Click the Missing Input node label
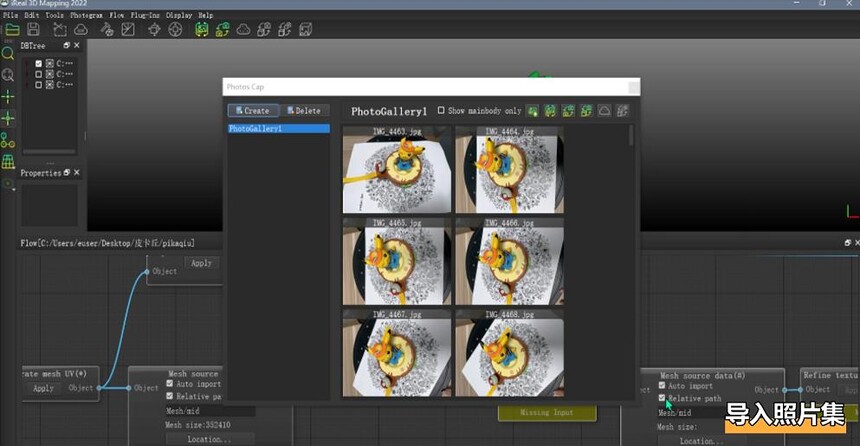The width and height of the screenshot is (860, 446). tap(547, 413)
